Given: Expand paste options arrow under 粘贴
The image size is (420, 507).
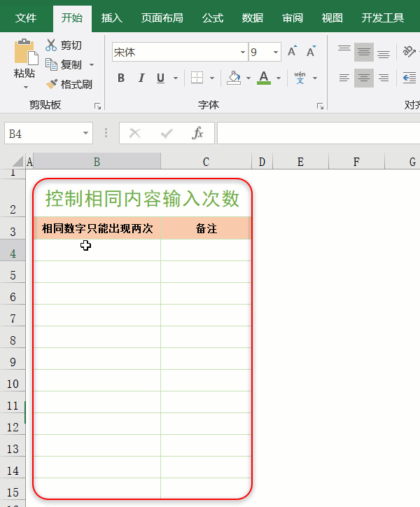Looking at the screenshot, I should click(26, 88).
